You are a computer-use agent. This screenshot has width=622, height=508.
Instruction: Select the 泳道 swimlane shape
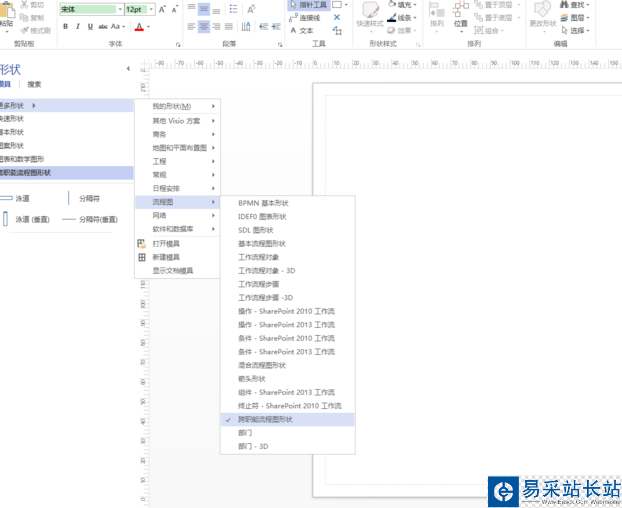coord(15,198)
